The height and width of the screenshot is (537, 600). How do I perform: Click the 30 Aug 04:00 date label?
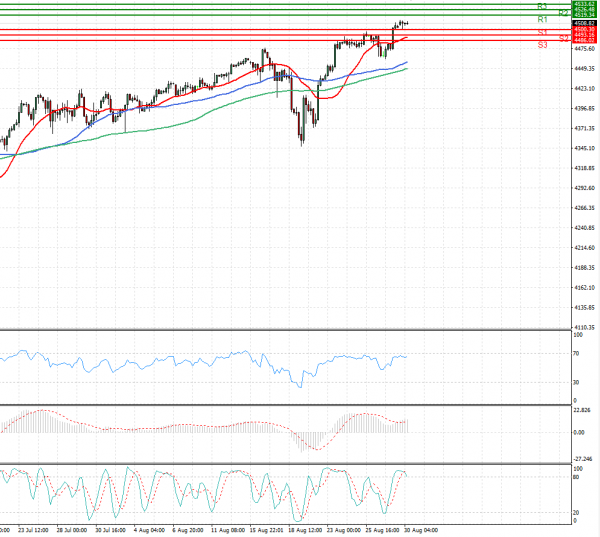click(x=421, y=530)
